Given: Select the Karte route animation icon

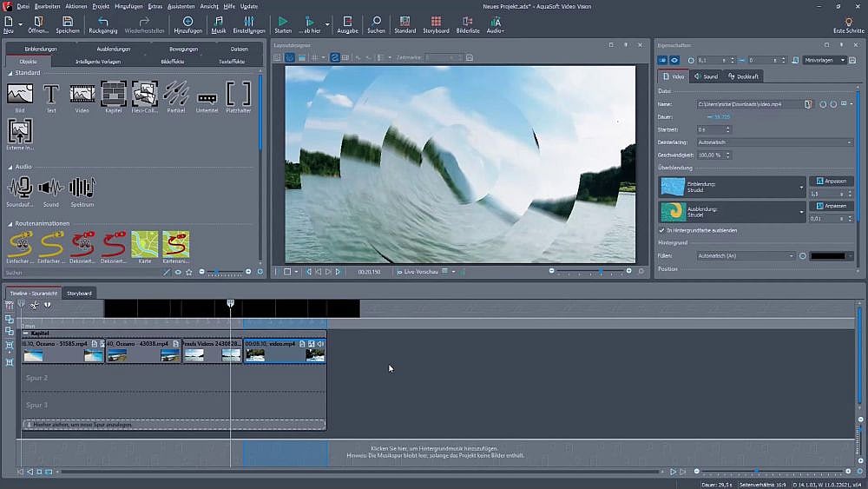Looking at the screenshot, I should [x=144, y=244].
